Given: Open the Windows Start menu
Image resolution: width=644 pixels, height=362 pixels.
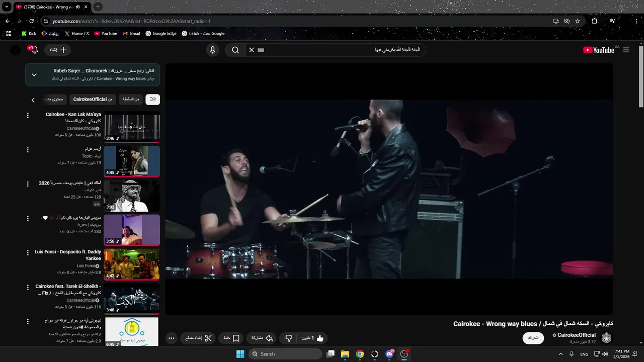Looking at the screenshot, I should (x=240, y=354).
